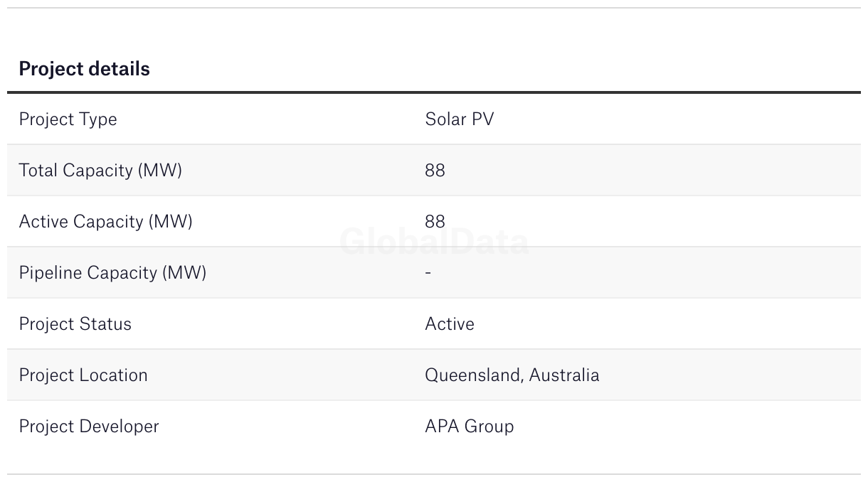Click the thin divider line at page top

coord(434,8)
